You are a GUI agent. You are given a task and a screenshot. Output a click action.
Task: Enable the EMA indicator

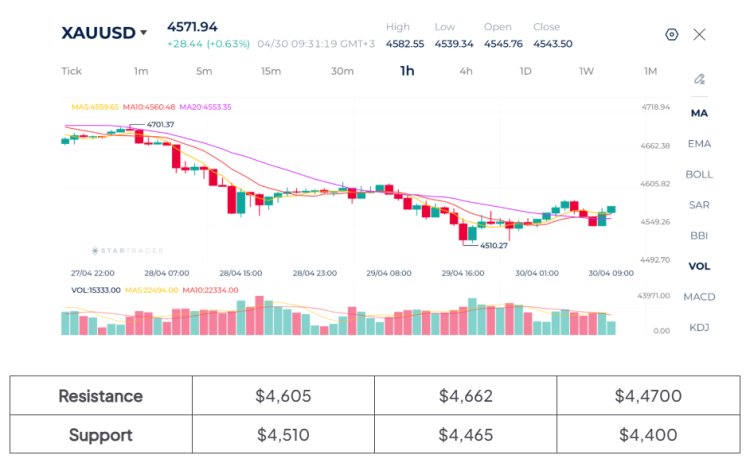pos(699,144)
